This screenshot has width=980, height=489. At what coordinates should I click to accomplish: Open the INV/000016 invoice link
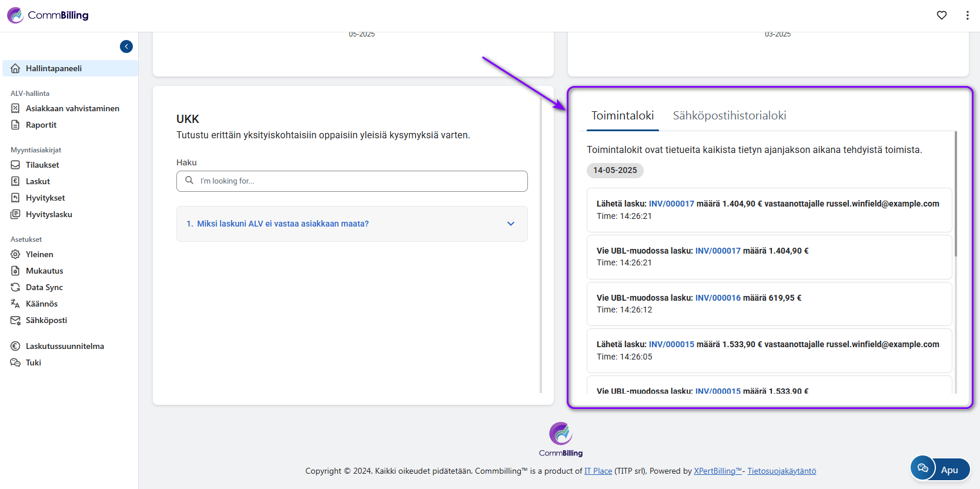click(x=717, y=298)
